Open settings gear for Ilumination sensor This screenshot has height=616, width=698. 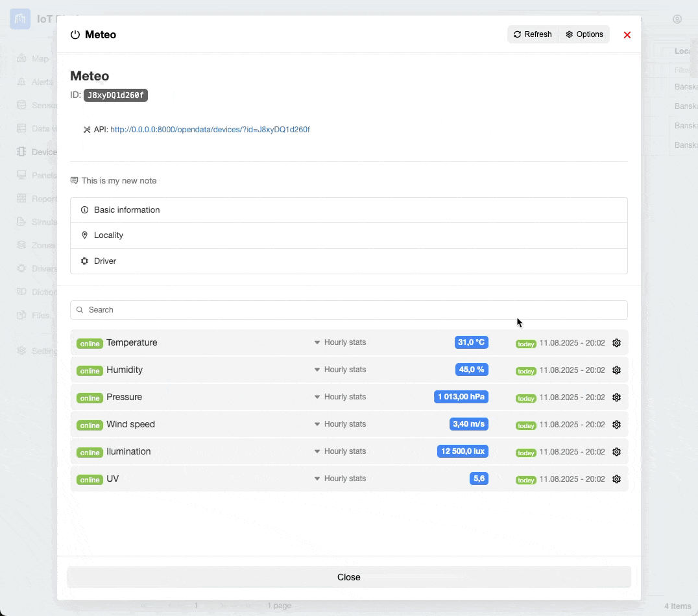(x=616, y=452)
